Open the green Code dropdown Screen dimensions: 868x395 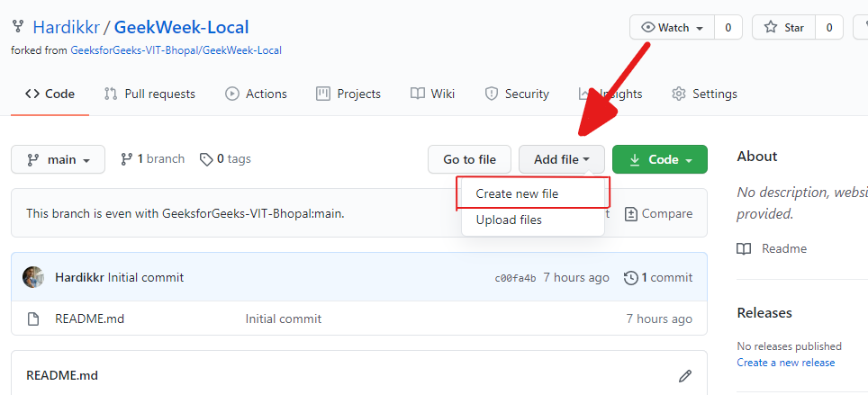pyautogui.click(x=660, y=159)
